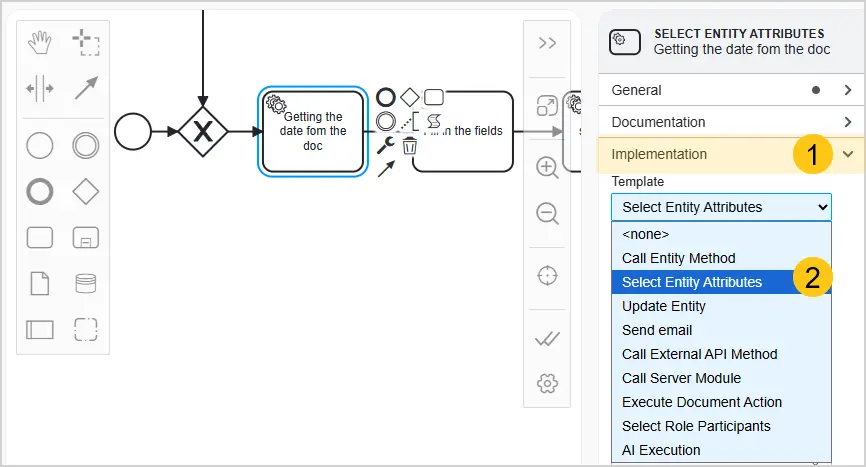Choose Call External API Method option
The image size is (866, 467).
[x=721, y=354]
